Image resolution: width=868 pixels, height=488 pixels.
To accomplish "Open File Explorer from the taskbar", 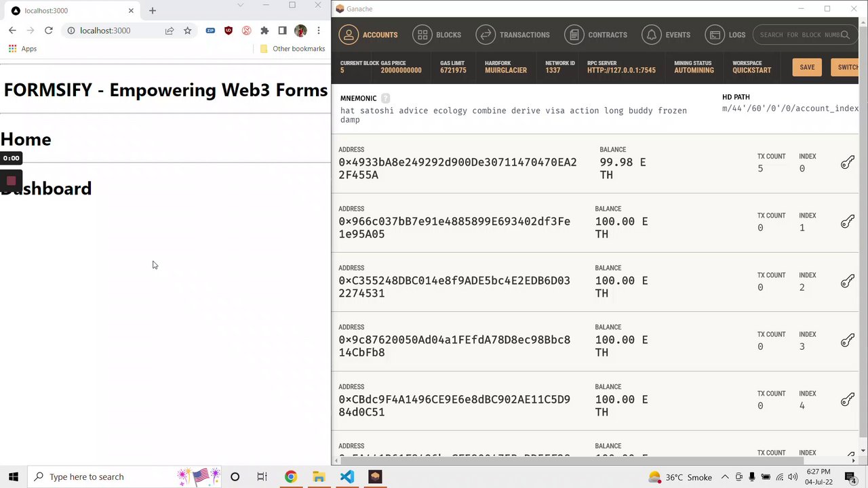I will tap(319, 476).
